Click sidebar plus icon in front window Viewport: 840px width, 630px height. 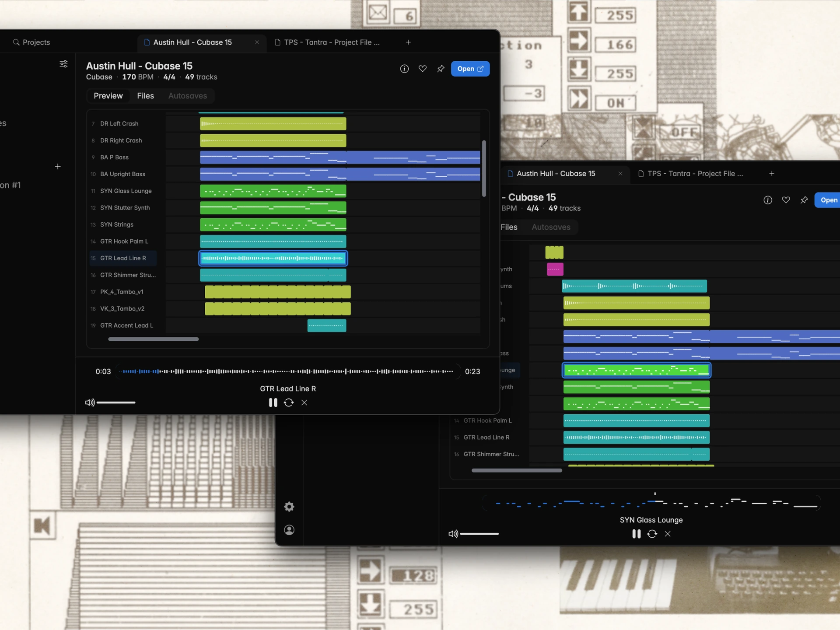[x=58, y=167]
